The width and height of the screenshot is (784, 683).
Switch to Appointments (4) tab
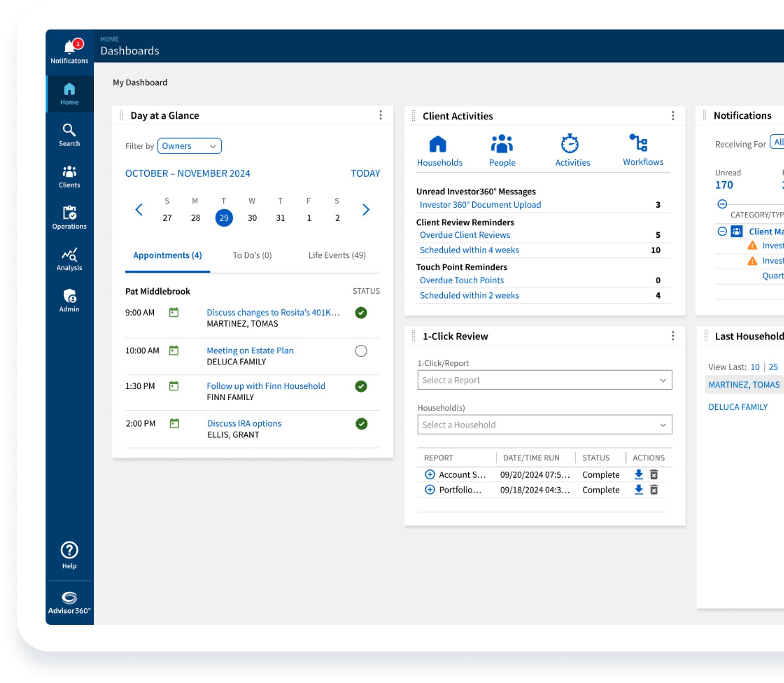coord(167,255)
